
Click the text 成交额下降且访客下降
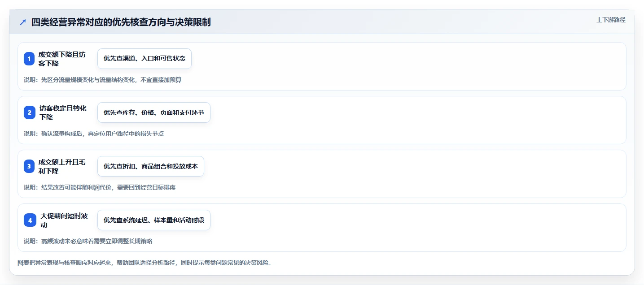[x=62, y=59]
